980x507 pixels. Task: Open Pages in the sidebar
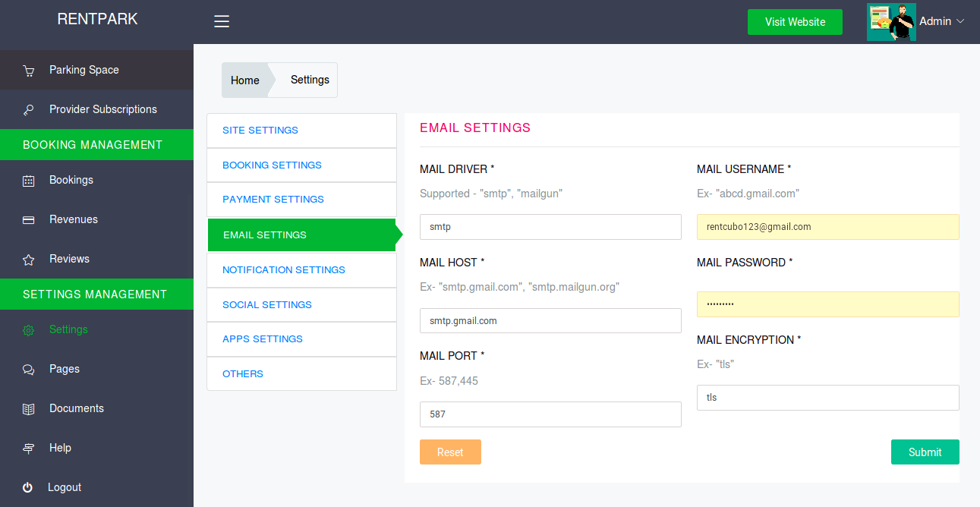click(x=96, y=369)
